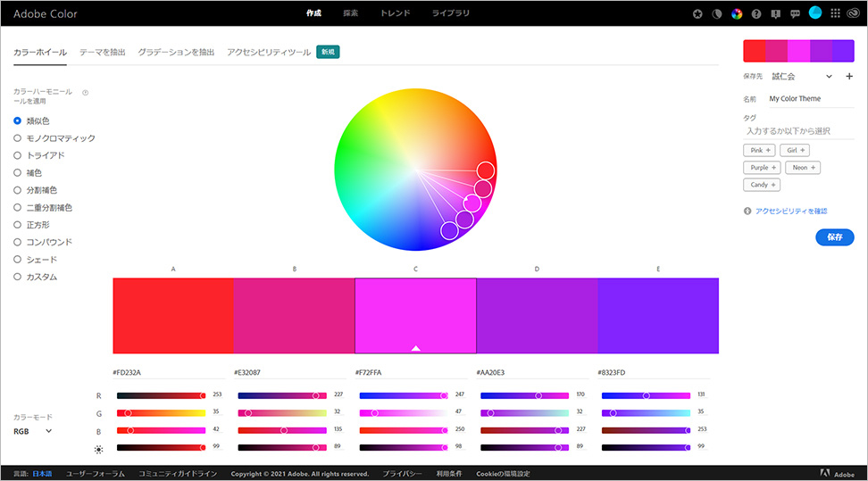Open the 探索 menu
Viewport: 868px width, 481px height.
pyautogui.click(x=350, y=12)
